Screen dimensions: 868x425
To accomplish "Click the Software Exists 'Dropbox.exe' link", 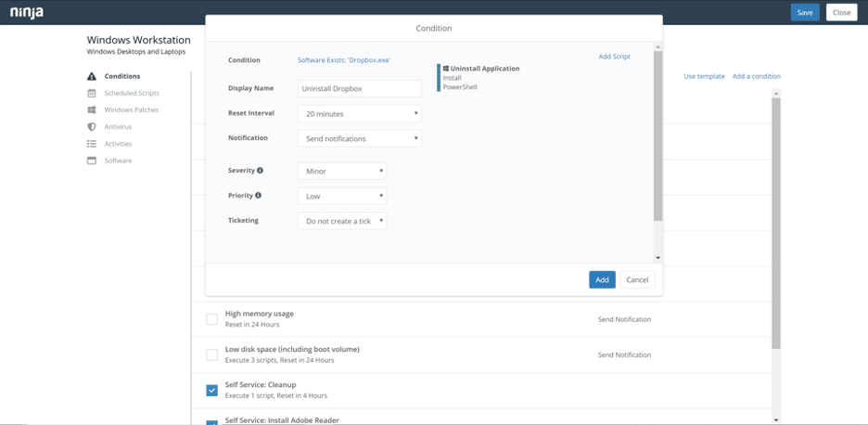I will click(x=343, y=60).
